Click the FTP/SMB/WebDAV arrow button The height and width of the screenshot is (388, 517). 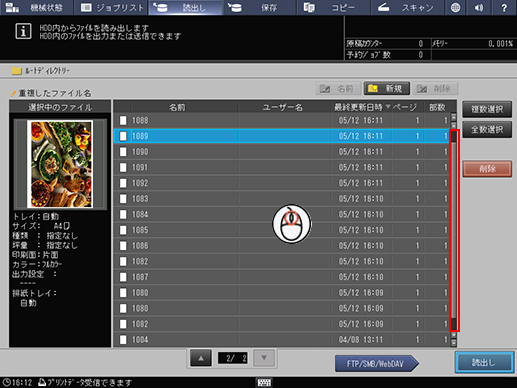click(x=377, y=363)
